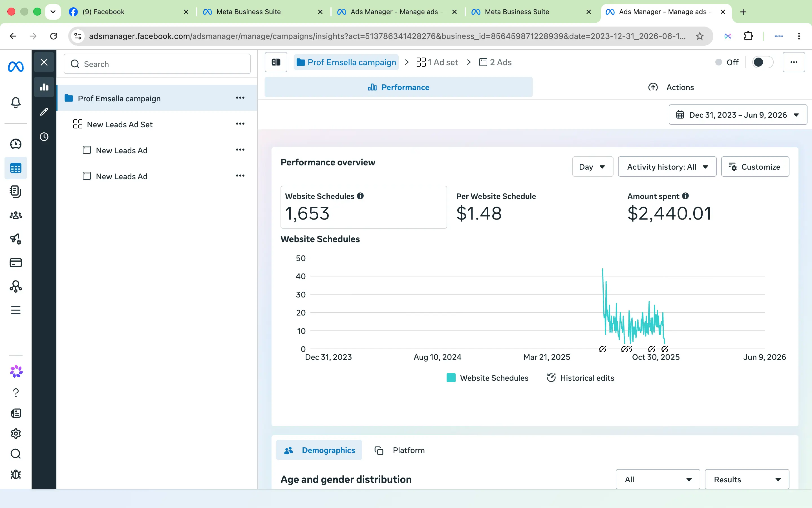Select the history clock icon in dark panel

[44, 137]
